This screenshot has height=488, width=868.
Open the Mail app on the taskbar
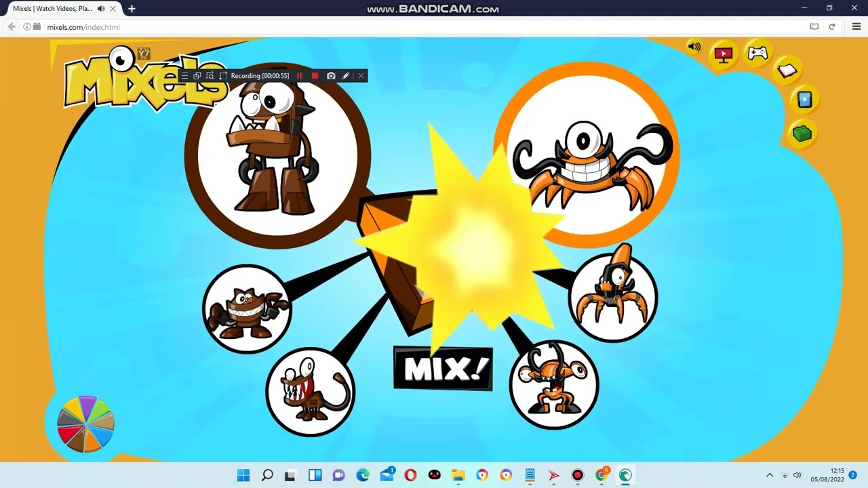[387, 474]
